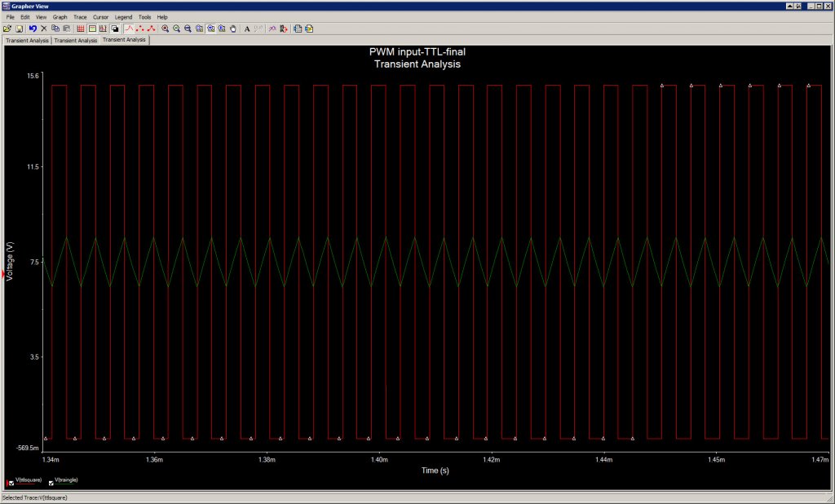This screenshot has height=504, width=835.
Task: Switch to the middle Transient Analysis tab
Action: [x=76, y=41]
